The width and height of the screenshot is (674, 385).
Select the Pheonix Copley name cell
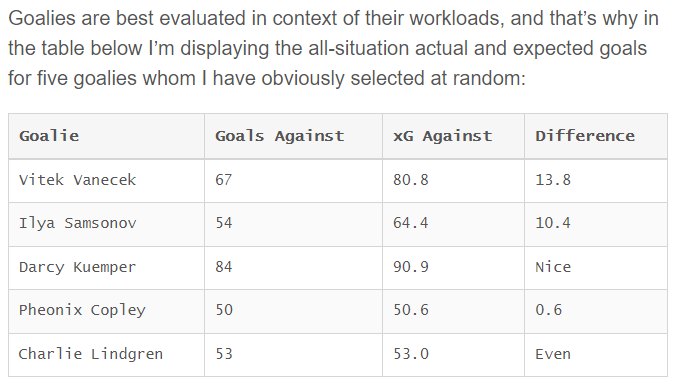pos(107,311)
